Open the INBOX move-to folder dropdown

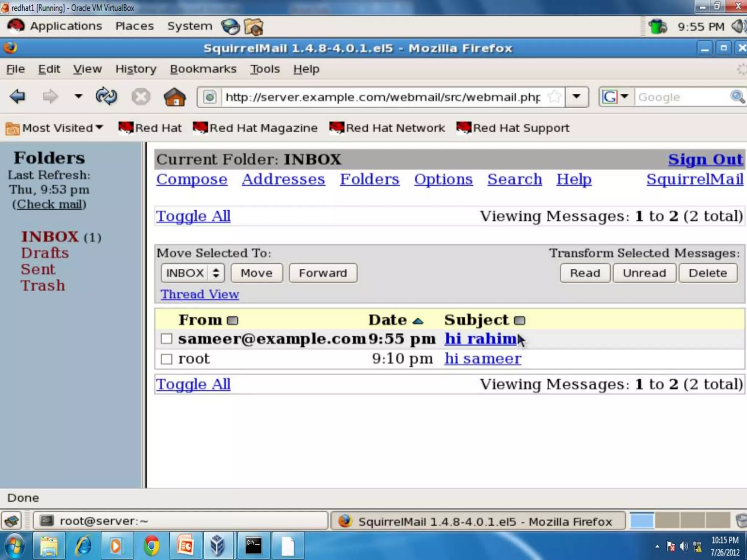click(x=193, y=273)
